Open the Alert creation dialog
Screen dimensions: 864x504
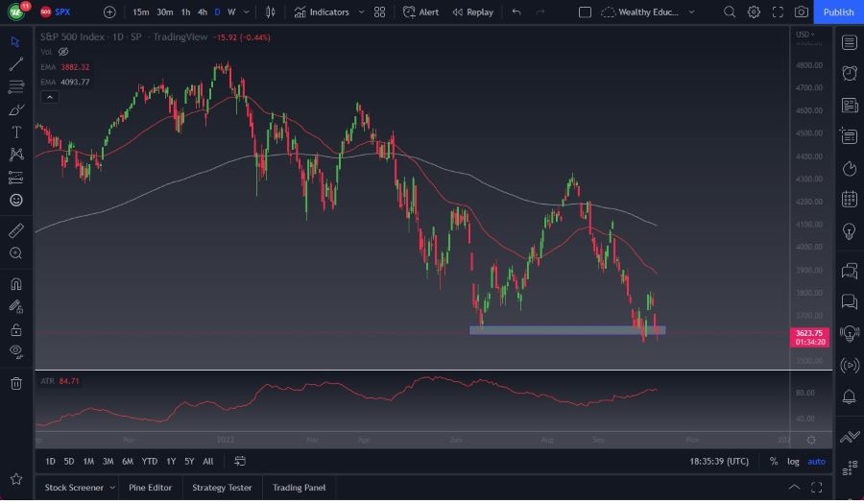(x=420, y=12)
